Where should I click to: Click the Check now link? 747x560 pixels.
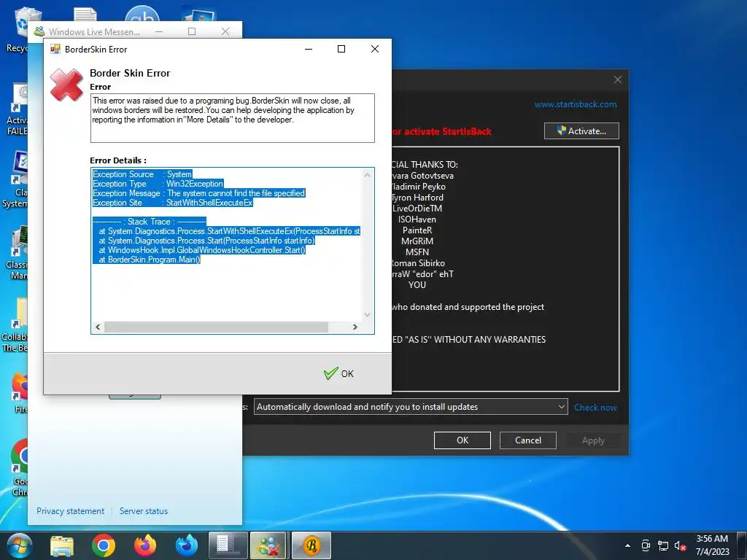coord(595,408)
